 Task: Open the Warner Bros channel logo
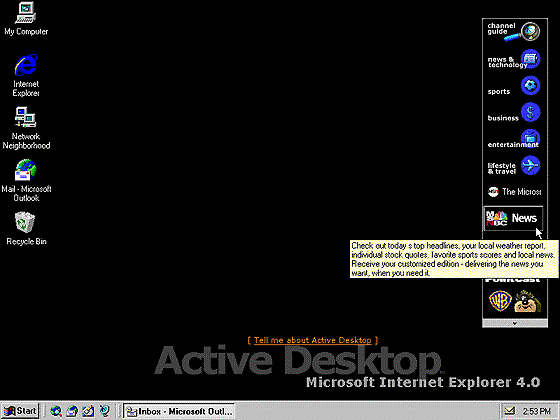pyautogui.click(x=500, y=301)
